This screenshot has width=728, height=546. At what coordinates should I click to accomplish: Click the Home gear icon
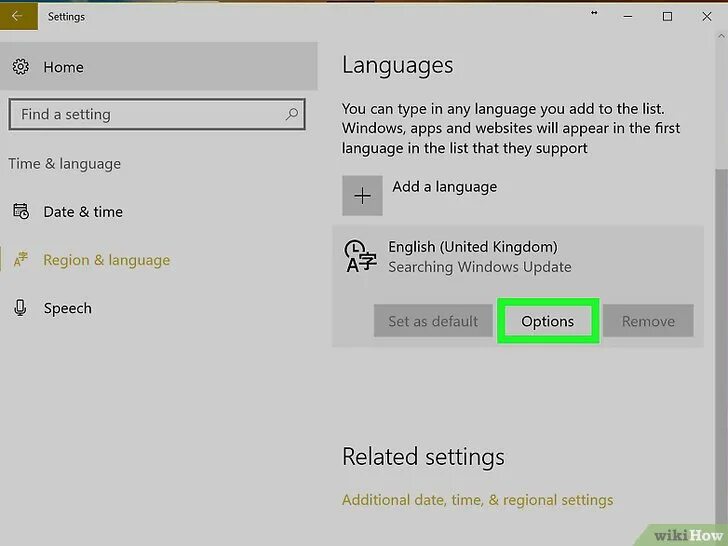(20, 67)
